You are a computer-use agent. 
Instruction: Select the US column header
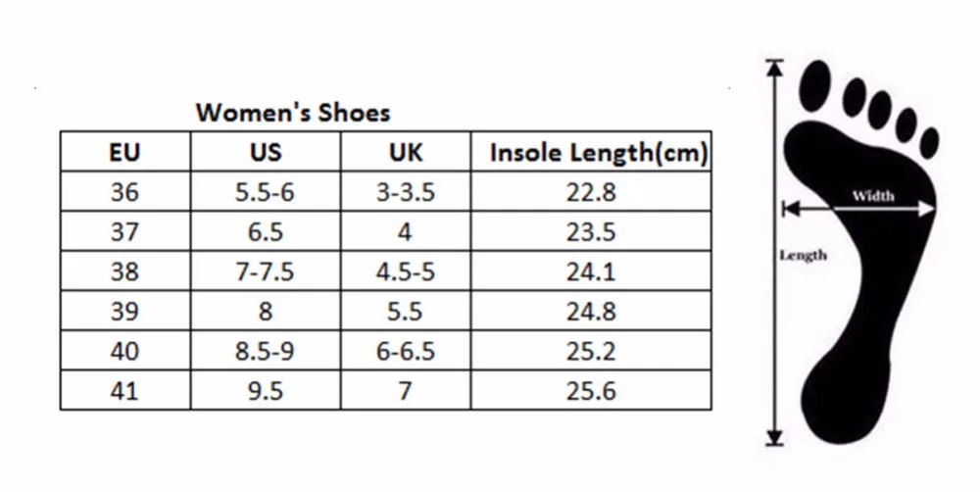(x=266, y=151)
